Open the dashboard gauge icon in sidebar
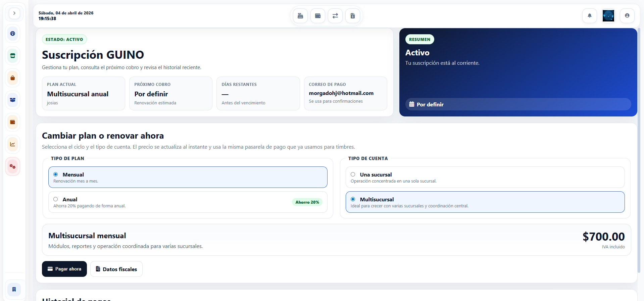This screenshot has height=301, width=644. click(x=13, y=34)
